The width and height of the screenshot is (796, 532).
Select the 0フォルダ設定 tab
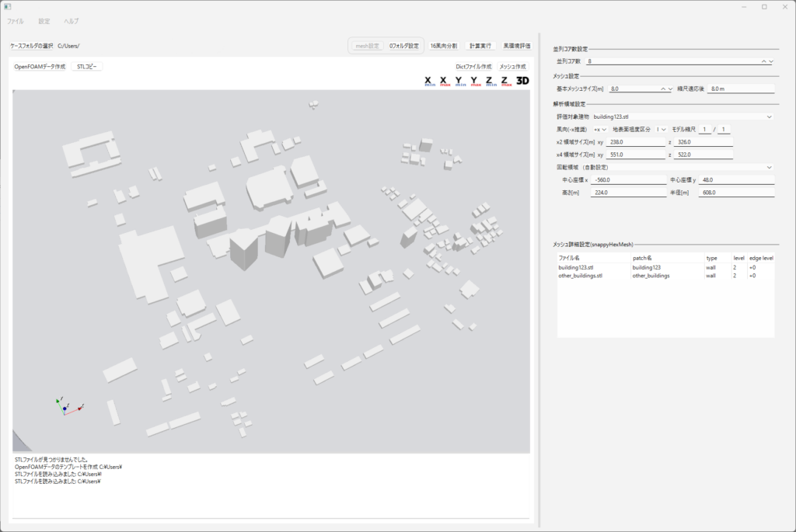[x=404, y=46]
